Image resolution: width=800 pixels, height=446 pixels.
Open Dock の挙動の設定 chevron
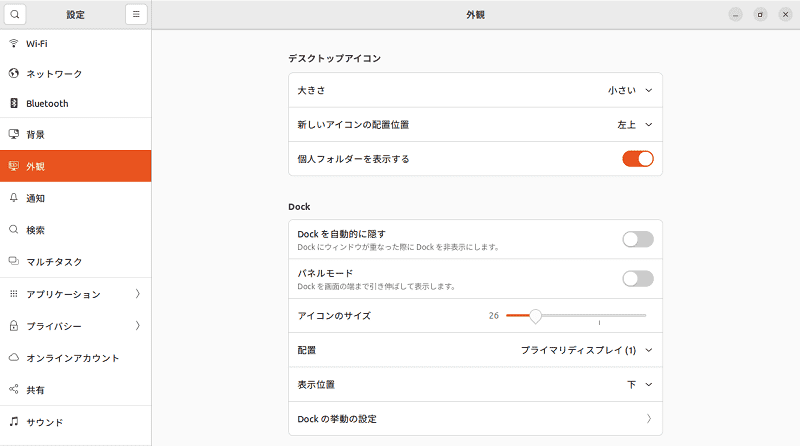(648, 418)
